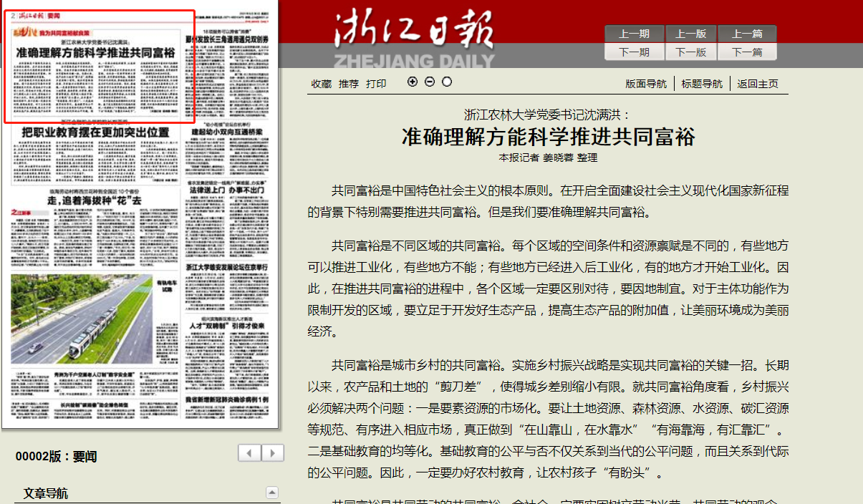The width and height of the screenshot is (863, 504).
Task: Click the decrease font size minus icon
Action: coord(430,82)
